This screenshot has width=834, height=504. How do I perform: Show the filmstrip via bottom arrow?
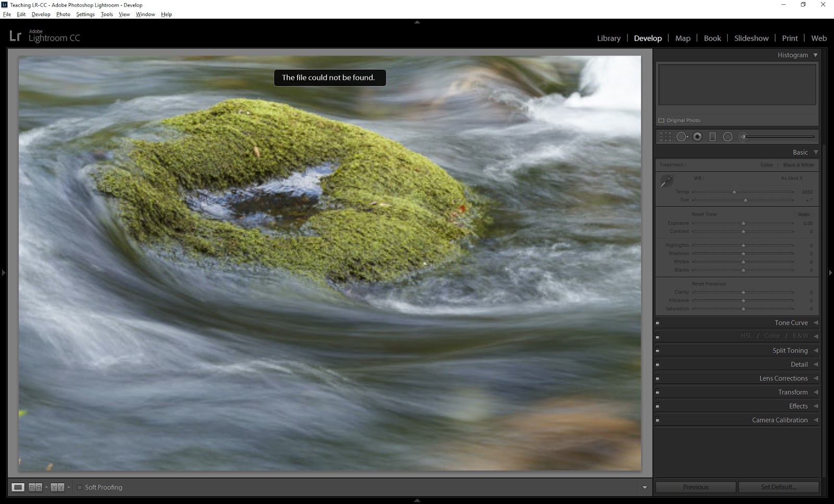[417, 500]
